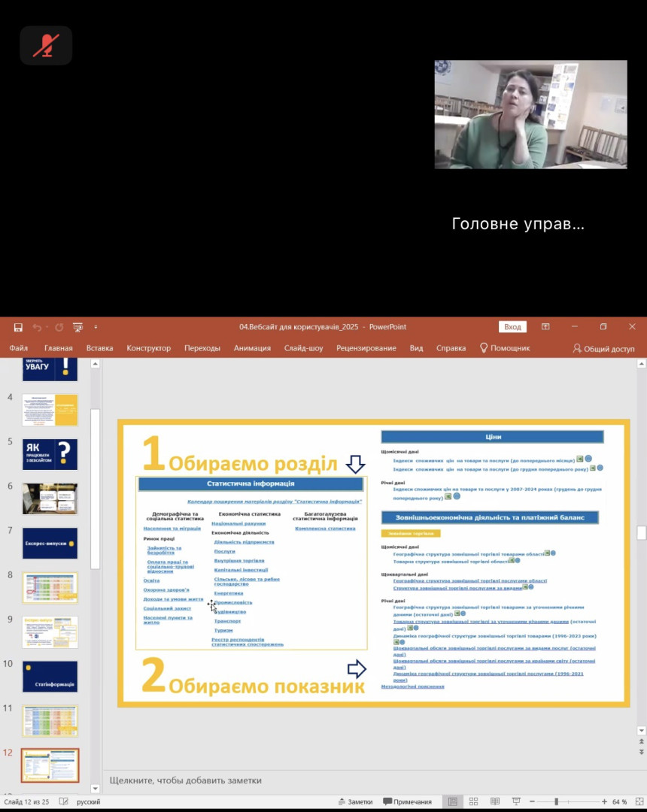
Task: Click the 'Національні рахунки' link on slide
Action: coord(238,523)
